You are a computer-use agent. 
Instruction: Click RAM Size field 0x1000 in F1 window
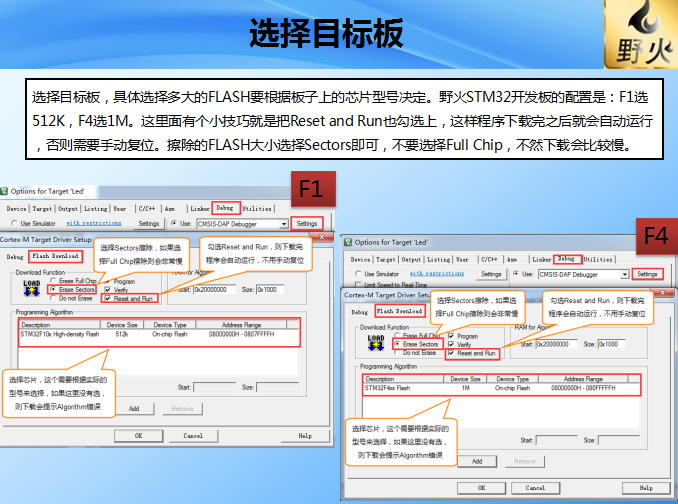270,289
